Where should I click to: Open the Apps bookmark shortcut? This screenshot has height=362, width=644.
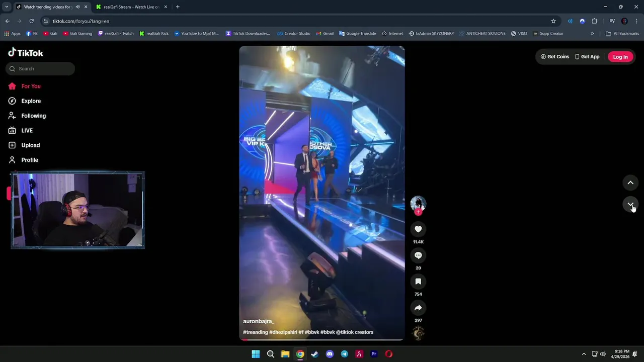pos(12,34)
